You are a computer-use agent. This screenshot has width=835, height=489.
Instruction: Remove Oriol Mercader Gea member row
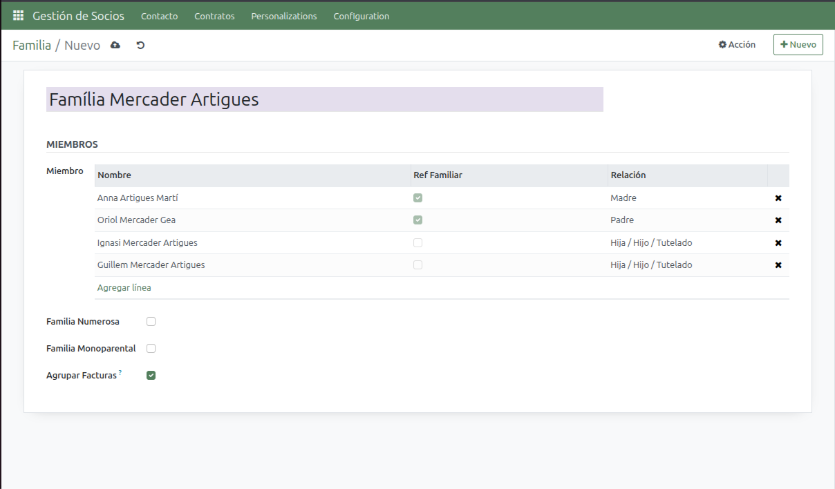778,220
